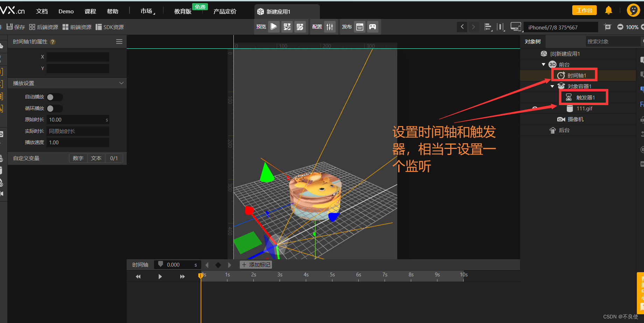Collapse the 播放设置 section
Screen dimensions: 644x323
tap(121, 83)
